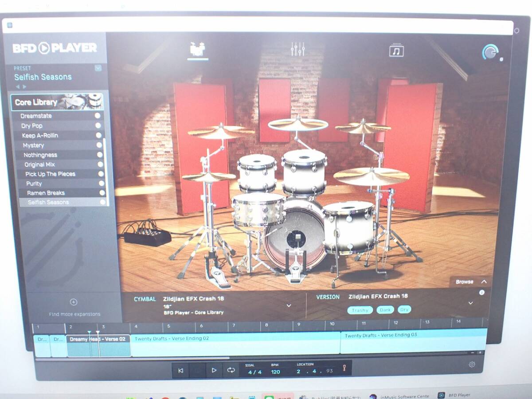The image size is (532, 399).
Task: Open the Find more expansions link
Action: point(74,314)
